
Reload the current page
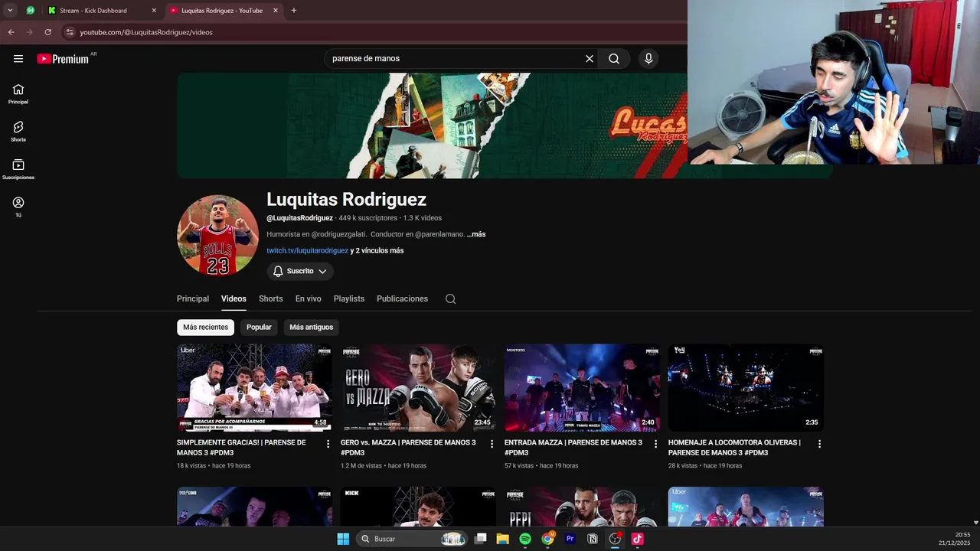click(x=47, y=32)
